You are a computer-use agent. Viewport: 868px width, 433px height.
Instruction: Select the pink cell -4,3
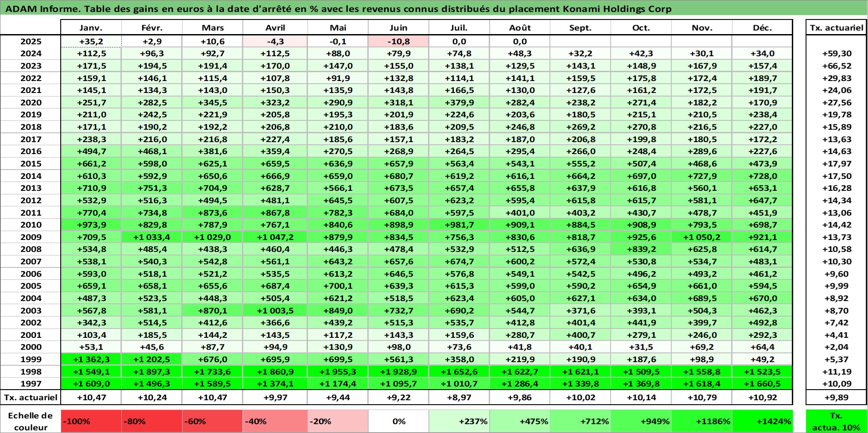275,42
